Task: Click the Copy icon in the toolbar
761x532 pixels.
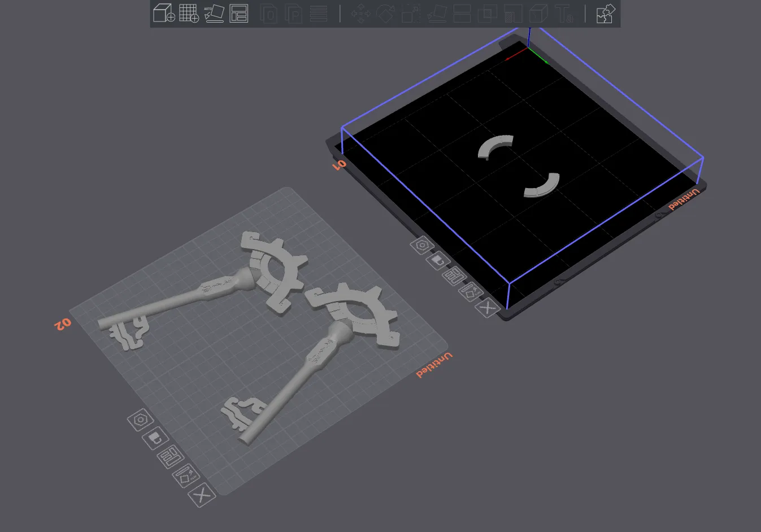Action: click(x=269, y=13)
